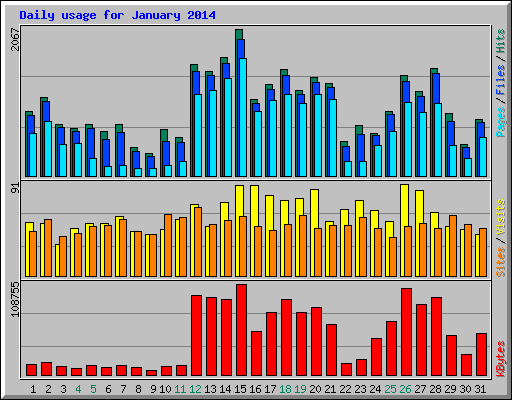Click day 28 on the date axis
The height and width of the screenshot is (400, 512).
[x=435, y=389]
